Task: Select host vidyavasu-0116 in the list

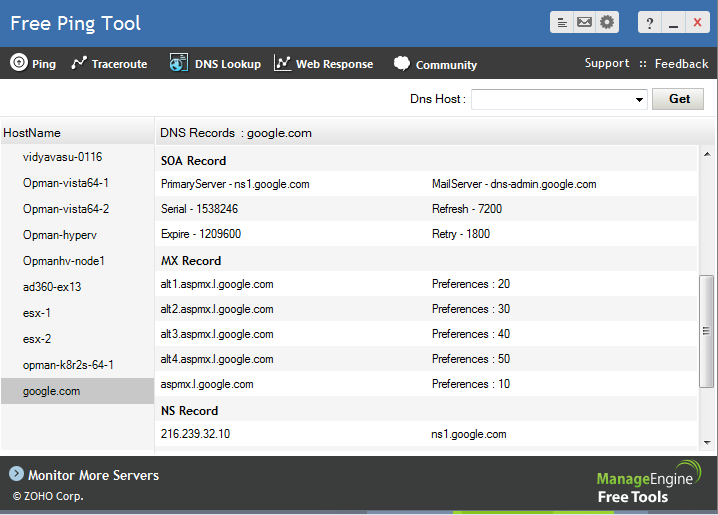Action: [x=62, y=157]
